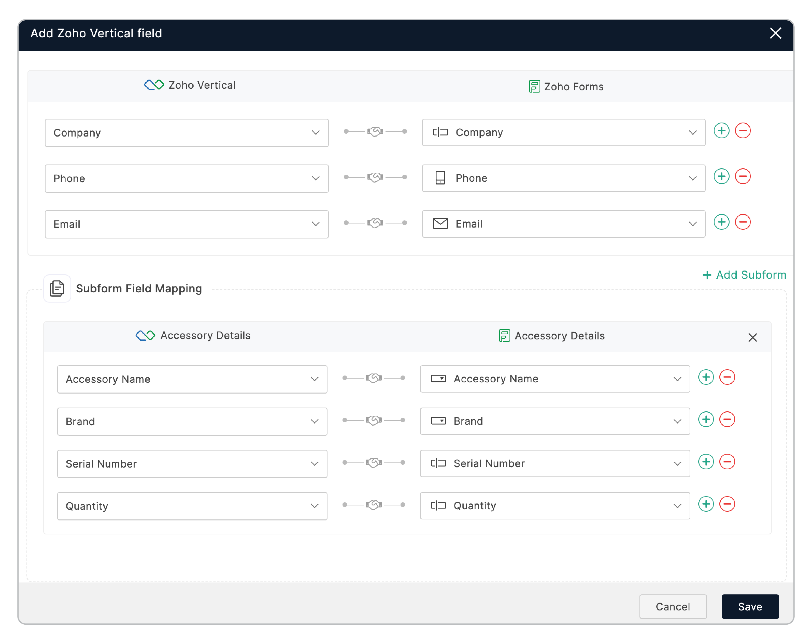Image resolution: width=812 pixels, height=644 pixels.
Task: Click the Add Subform link
Action: pos(744,275)
